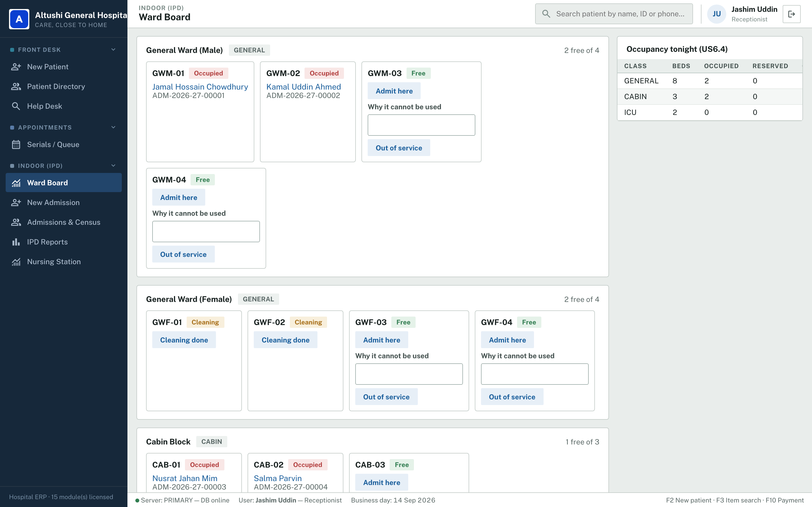Click the New Patient sidebar icon
Viewport: 812px width, 507px height.
(x=16, y=67)
